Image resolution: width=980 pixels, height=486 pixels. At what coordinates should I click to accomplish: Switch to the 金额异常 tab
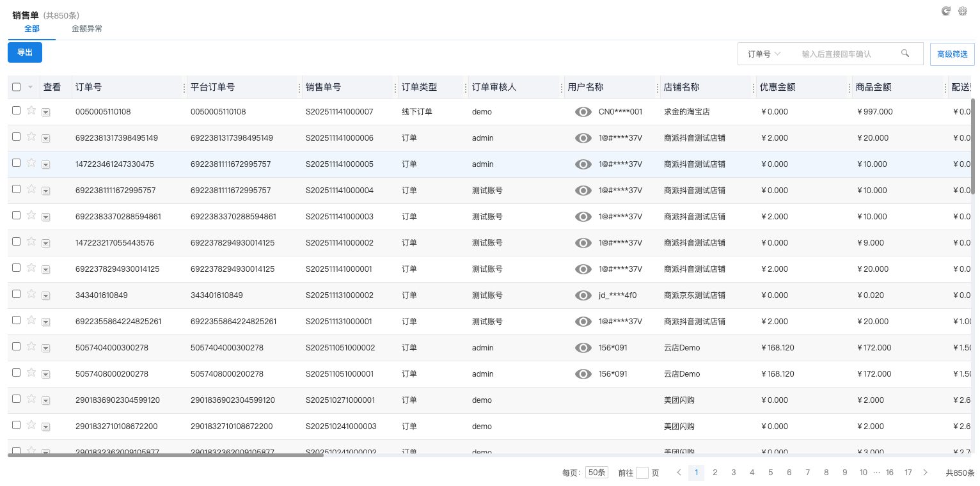tap(87, 29)
